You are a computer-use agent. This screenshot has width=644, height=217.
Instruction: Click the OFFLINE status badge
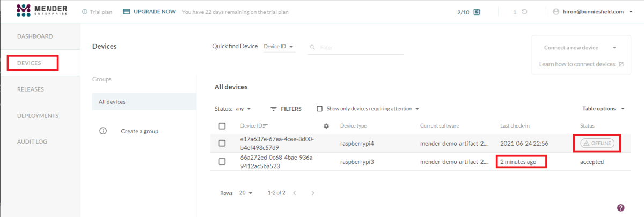597,143
